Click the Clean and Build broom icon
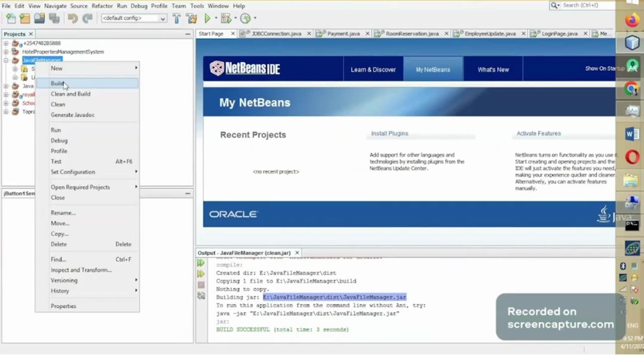Screen dimensions: 644x362 tap(191, 19)
